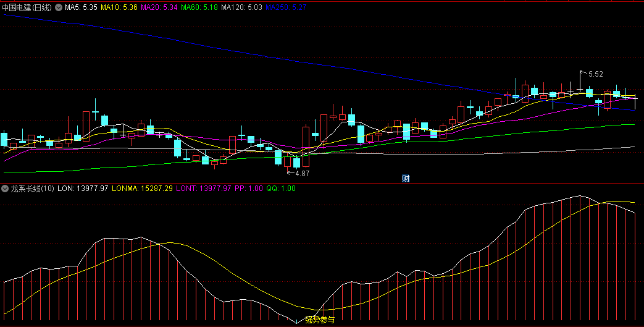The height and width of the screenshot is (327, 644).
Task: Click the 中国电建(日线) chart title
Action: pos(27,7)
